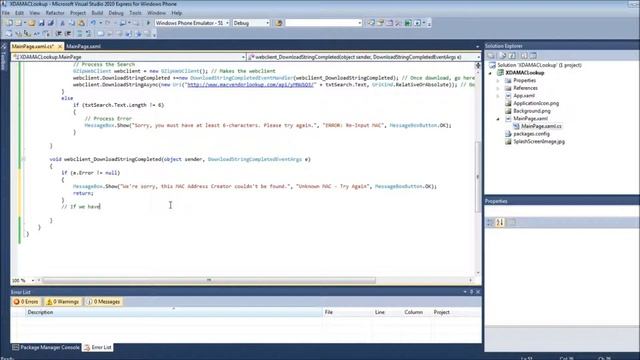The height and width of the screenshot is (360, 640).
Task: Collapse the XDAMACLookup project node
Action: point(491,73)
